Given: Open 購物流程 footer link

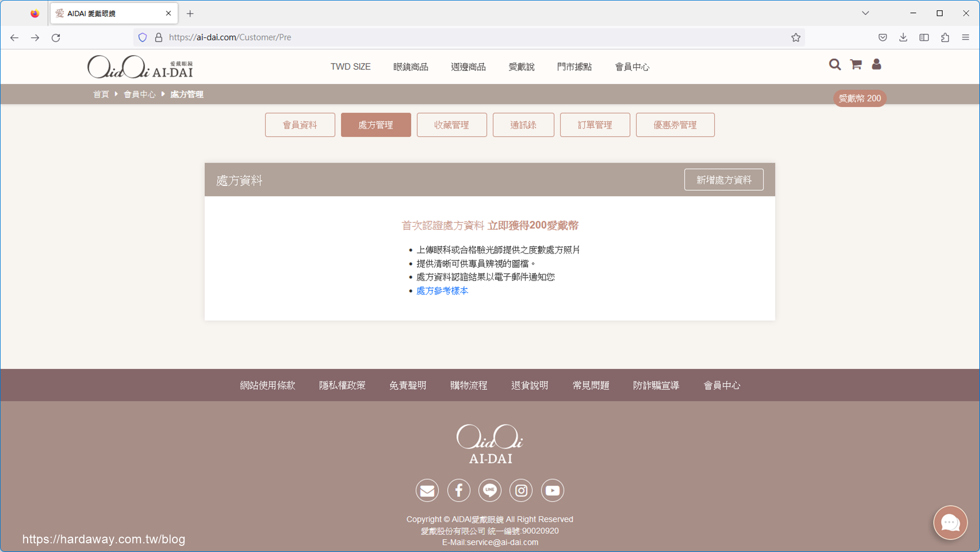Looking at the screenshot, I should click(469, 386).
